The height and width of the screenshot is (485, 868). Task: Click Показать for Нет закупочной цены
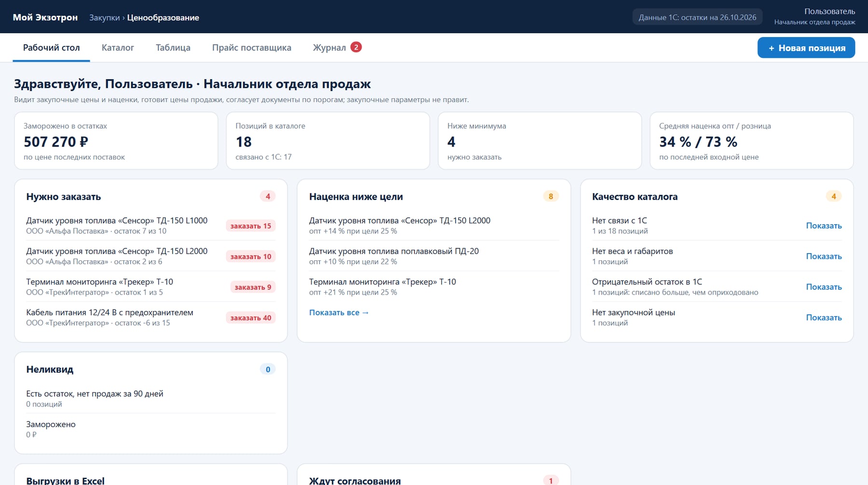[824, 318]
